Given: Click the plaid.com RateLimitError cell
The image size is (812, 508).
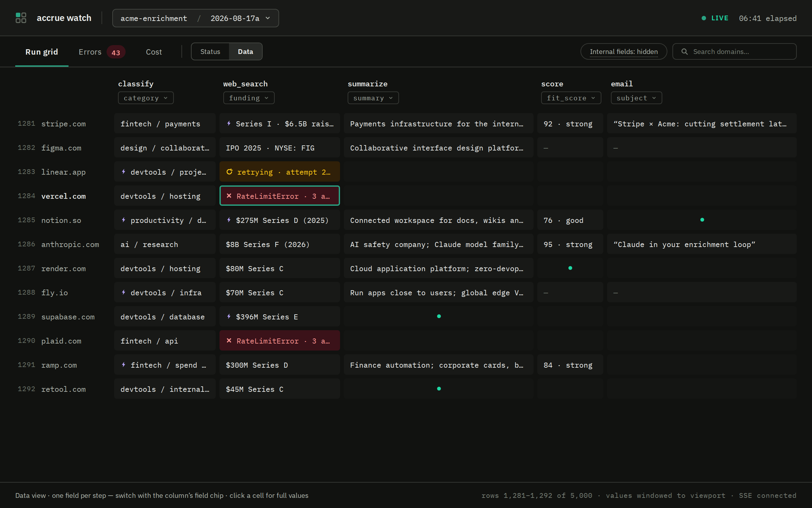Looking at the screenshot, I should (x=279, y=340).
